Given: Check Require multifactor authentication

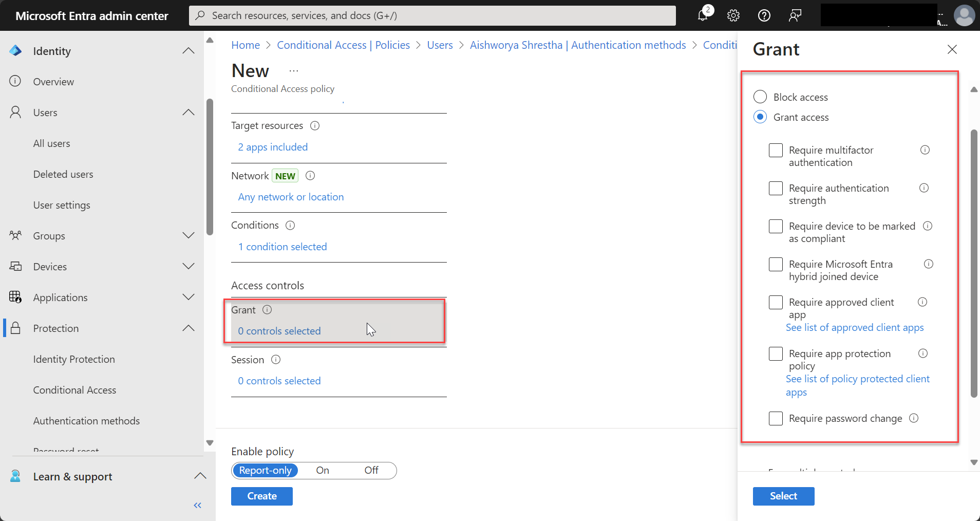Looking at the screenshot, I should click(776, 150).
